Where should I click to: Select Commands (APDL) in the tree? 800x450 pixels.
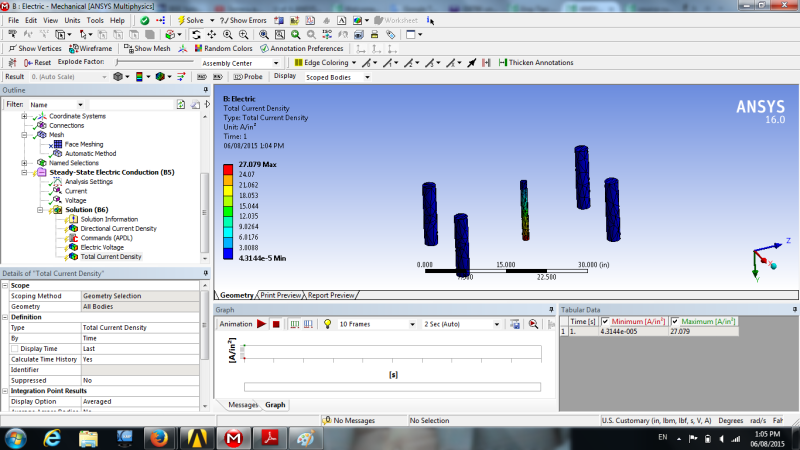pyautogui.click(x=106, y=238)
